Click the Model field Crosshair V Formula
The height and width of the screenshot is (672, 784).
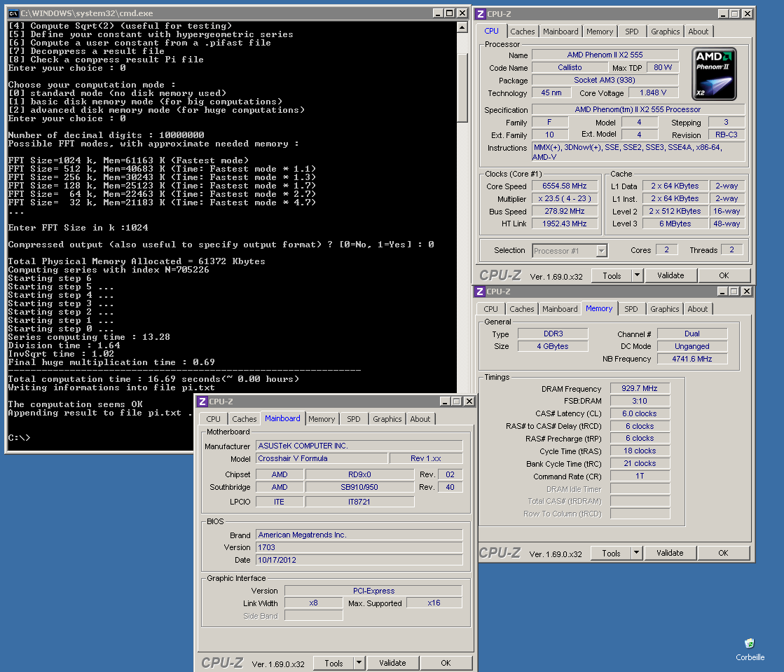pyautogui.click(x=322, y=458)
